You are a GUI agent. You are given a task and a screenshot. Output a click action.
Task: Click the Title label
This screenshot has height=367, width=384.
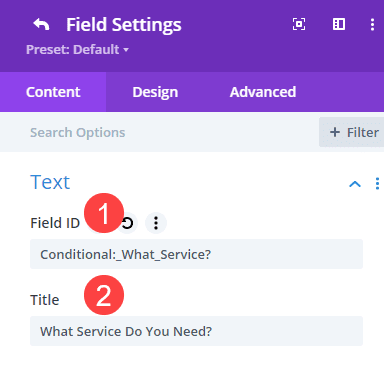[45, 300]
